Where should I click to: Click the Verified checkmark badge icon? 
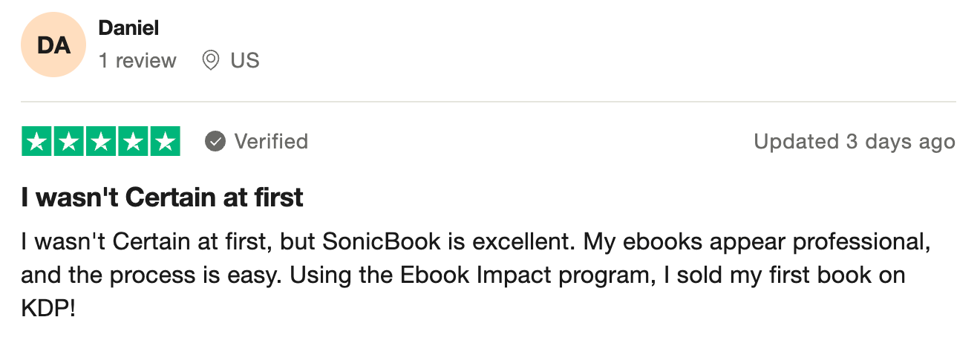[215, 141]
